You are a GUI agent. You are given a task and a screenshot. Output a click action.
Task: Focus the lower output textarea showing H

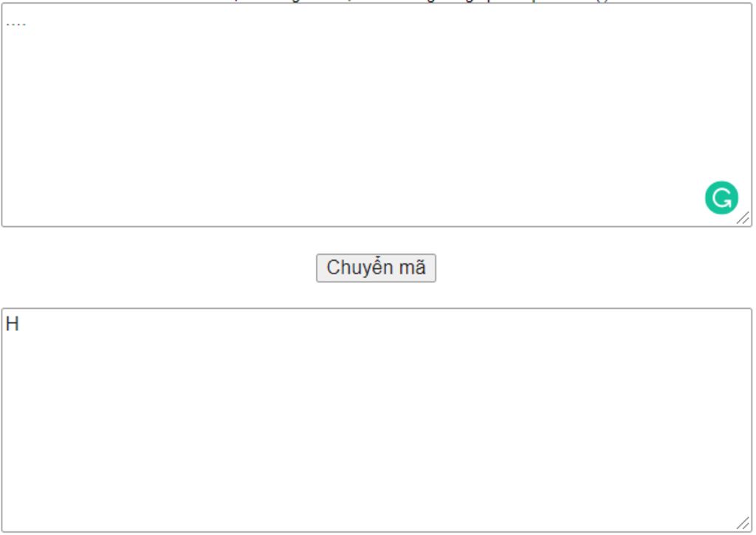(377, 420)
